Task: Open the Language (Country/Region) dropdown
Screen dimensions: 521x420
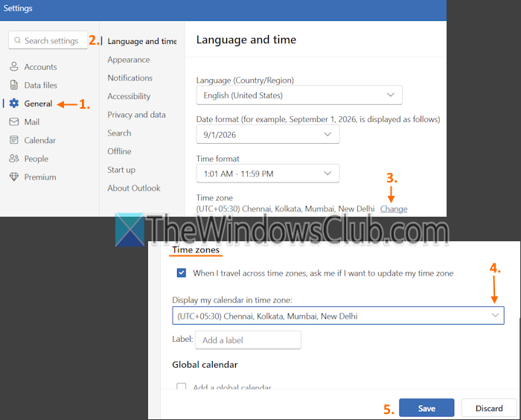Action: coord(299,95)
